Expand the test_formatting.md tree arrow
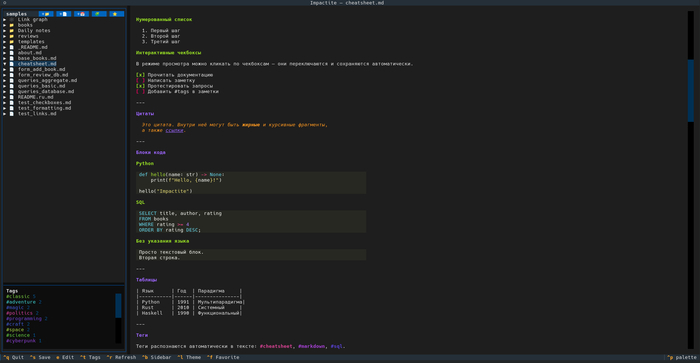 pos(4,108)
